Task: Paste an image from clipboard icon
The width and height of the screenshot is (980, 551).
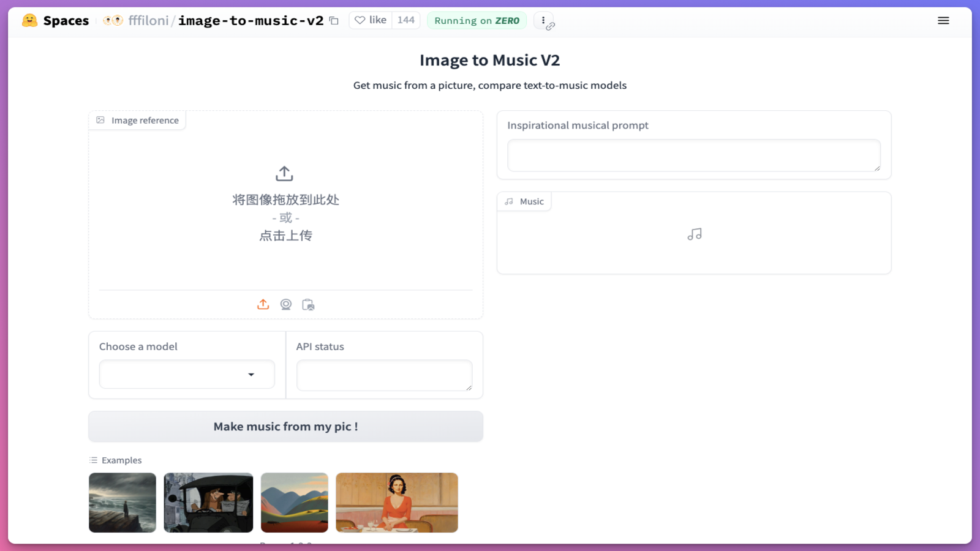Action: [308, 304]
